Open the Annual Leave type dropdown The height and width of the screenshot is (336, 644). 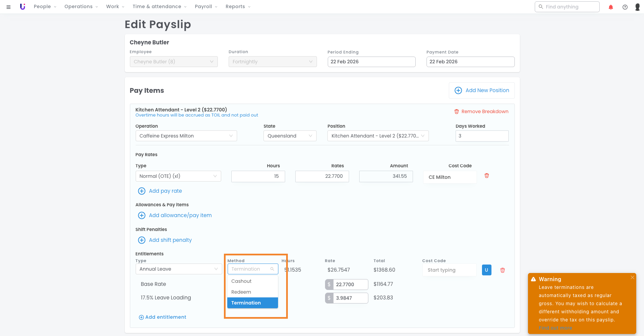[x=178, y=269]
